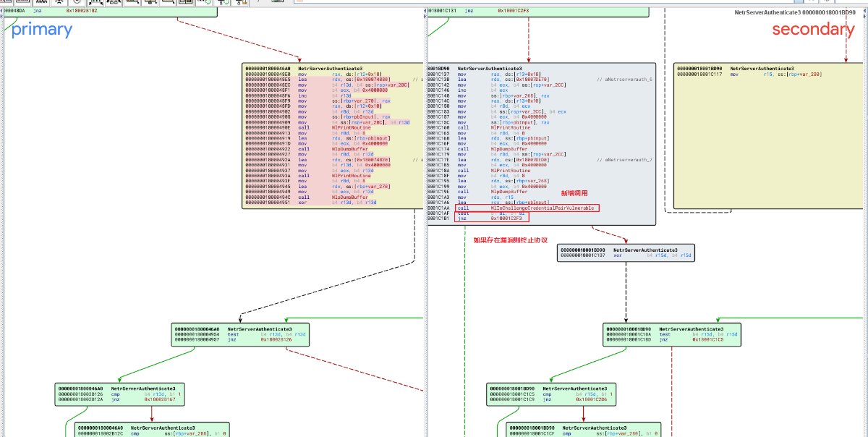Select secondary jnz 0x18001C2D6 instruction

(548, 399)
